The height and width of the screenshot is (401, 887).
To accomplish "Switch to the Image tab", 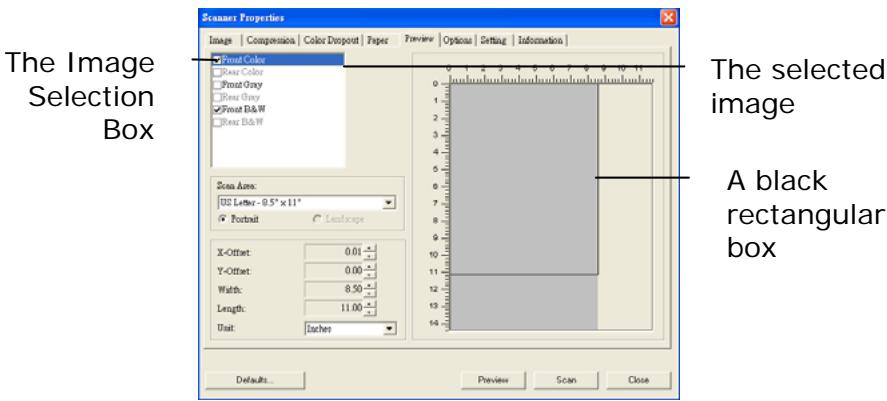I will click(x=221, y=41).
